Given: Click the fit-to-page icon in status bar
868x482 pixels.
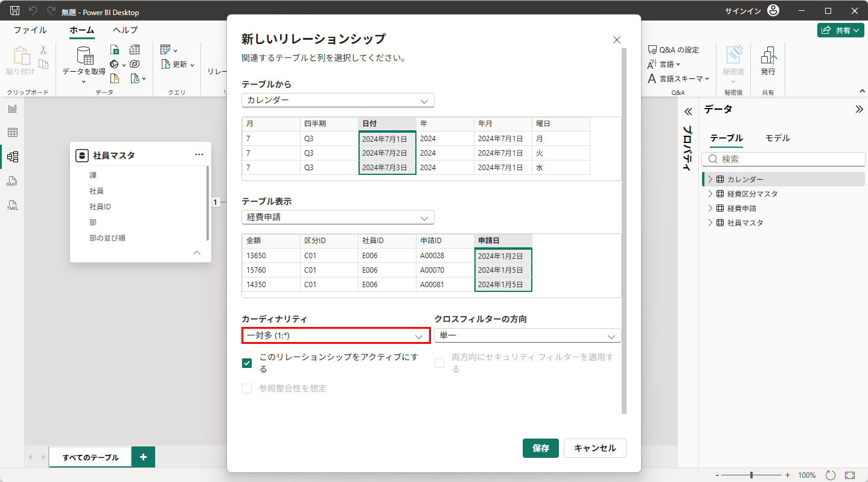Looking at the screenshot, I should pyautogui.click(x=850, y=475).
